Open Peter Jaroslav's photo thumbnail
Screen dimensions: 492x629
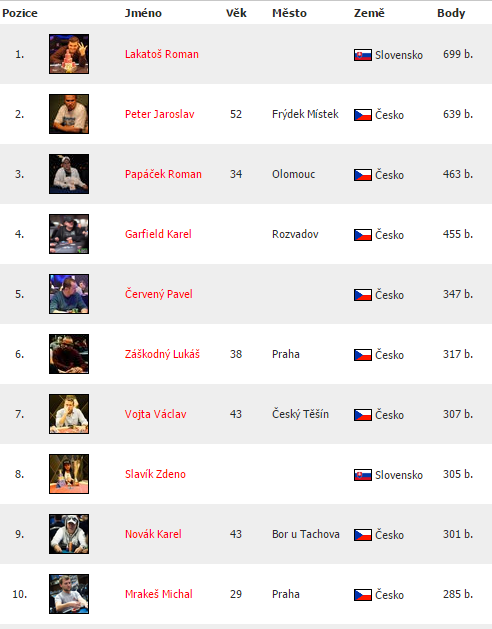tap(69, 114)
